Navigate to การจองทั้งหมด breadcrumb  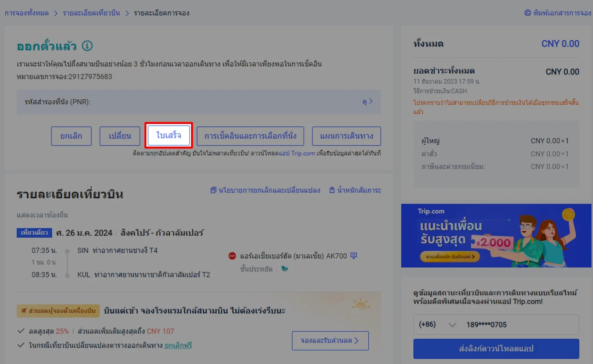click(26, 13)
